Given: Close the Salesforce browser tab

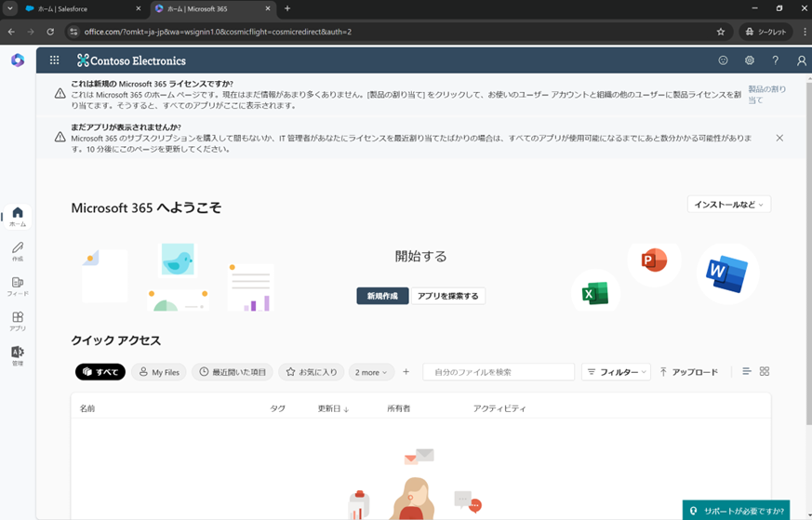Looking at the screenshot, I should (139, 8).
